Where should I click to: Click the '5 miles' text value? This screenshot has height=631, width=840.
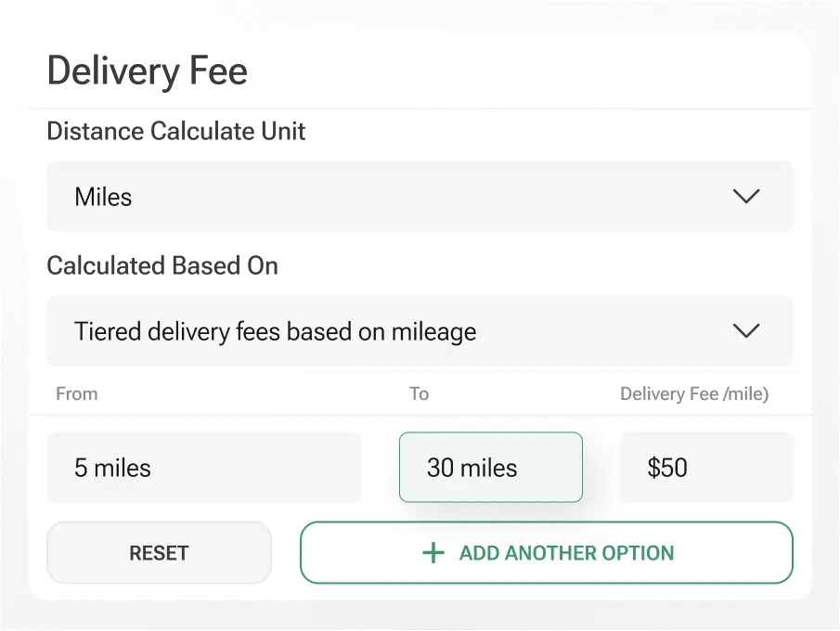click(x=112, y=468)
